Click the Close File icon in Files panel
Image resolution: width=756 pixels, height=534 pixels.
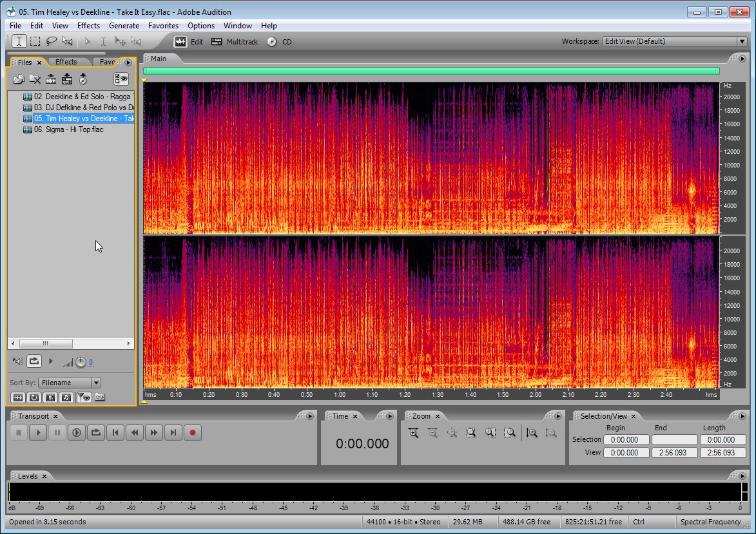(x=35, y=79)
